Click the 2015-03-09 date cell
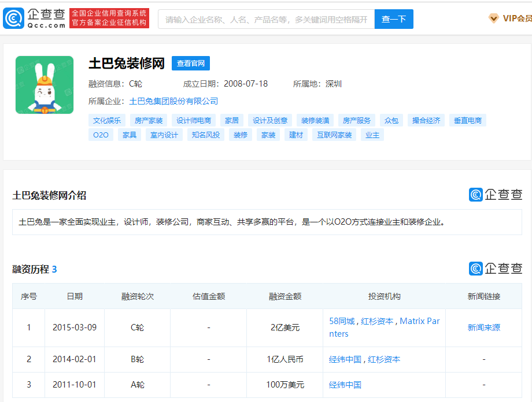This screenshot has width=532, height=402. tap(75, 327)
